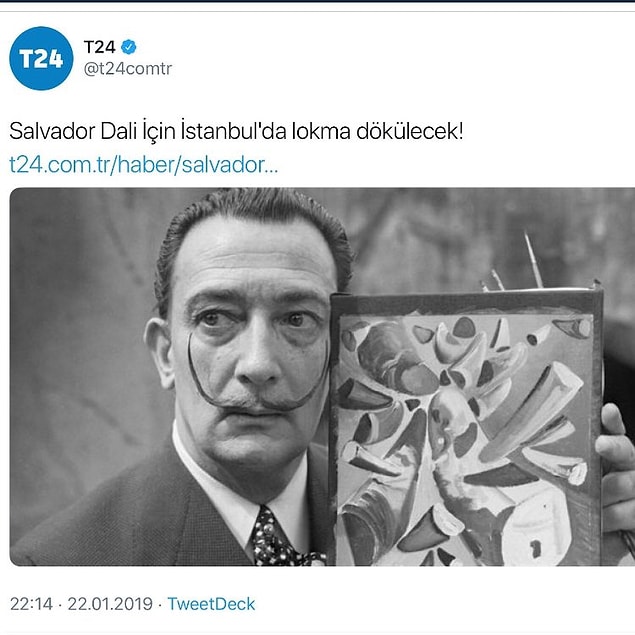Screen dimensions: 635x635
Task: Open the T24 round profile avatar
Action: click(41, 58)
